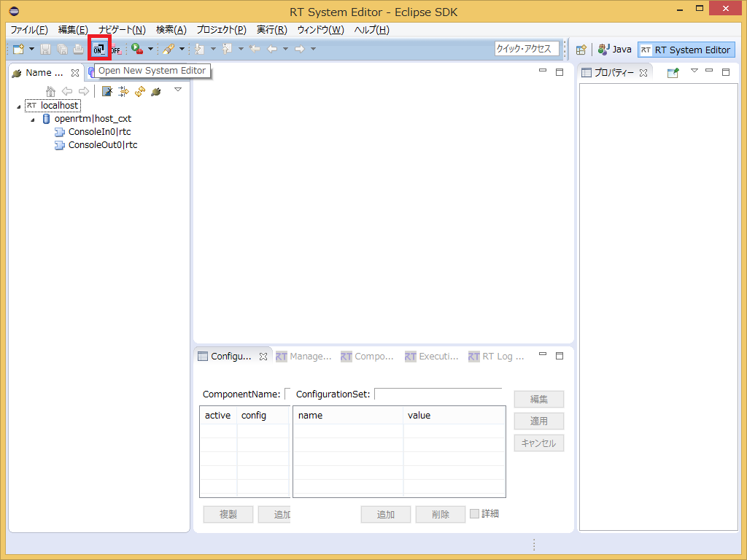This screenshot has height=560, width=747.
Task: Click the main toolbar Forward arrow
Action: (300, 49)
